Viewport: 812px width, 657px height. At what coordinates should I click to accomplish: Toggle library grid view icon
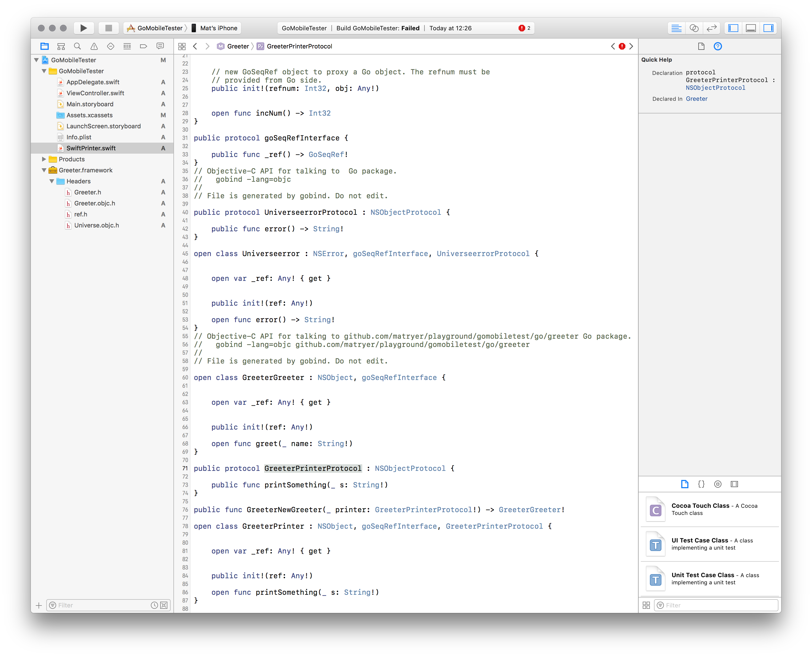click(646, 605)
